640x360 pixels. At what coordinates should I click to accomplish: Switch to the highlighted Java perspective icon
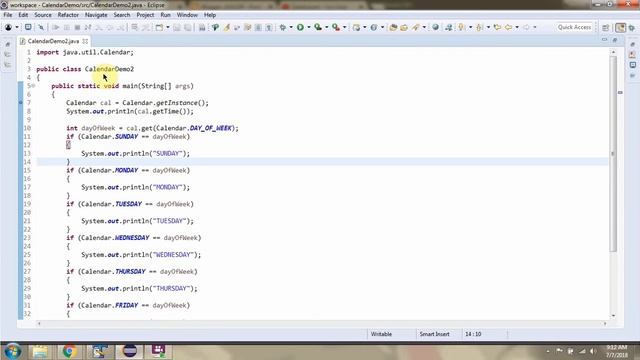(x=620, y=27)
